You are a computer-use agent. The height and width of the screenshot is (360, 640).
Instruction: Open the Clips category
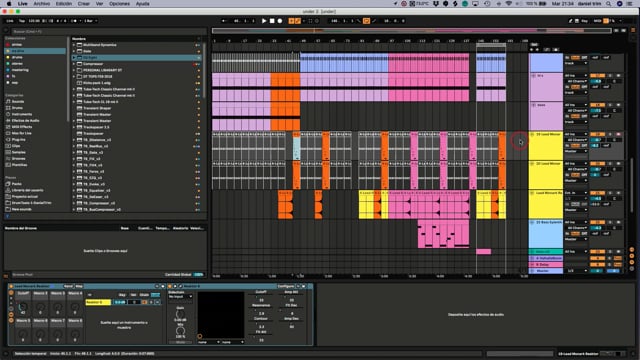pyautogui.click(x=13, y=146)
